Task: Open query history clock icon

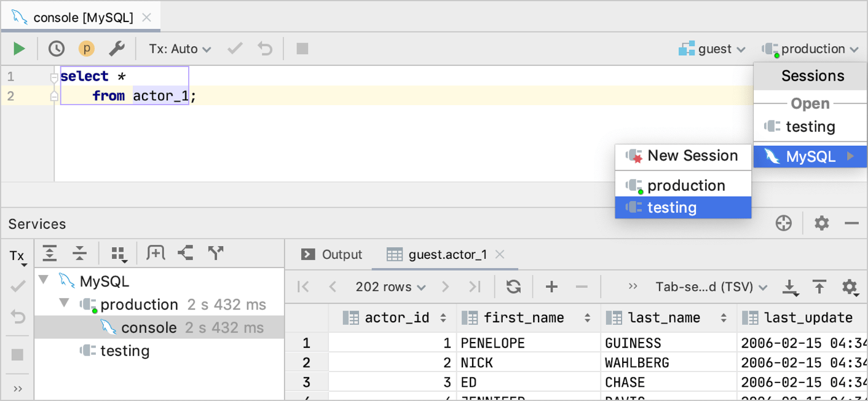Action: pos(57,49)
